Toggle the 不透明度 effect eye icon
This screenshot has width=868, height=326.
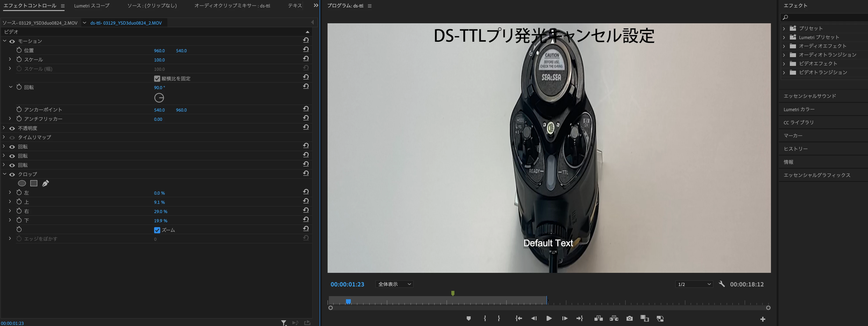[12, 129]
